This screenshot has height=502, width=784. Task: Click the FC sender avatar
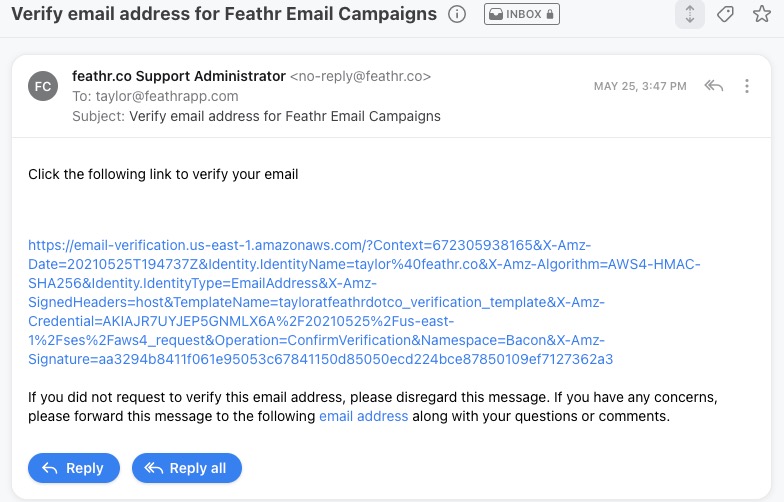(x=43, y=86)
